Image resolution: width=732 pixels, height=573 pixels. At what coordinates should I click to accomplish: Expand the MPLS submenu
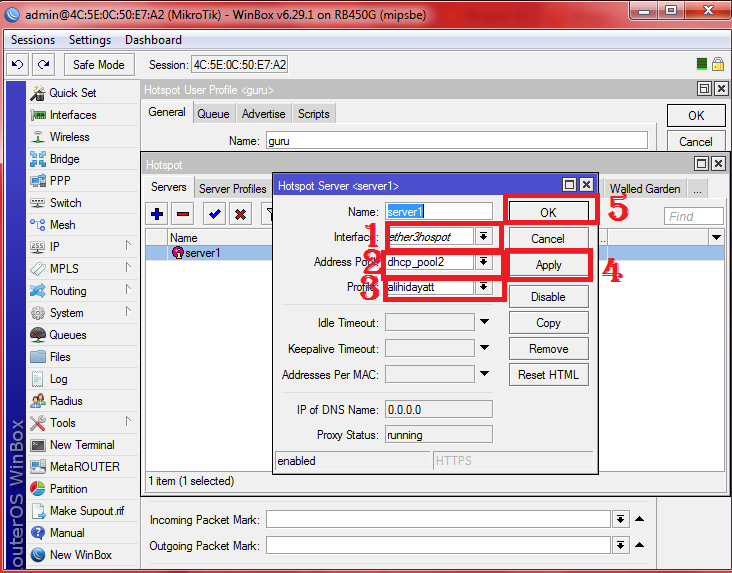[128, 268]
